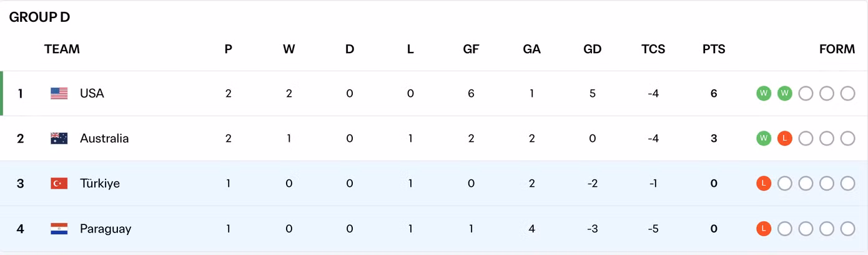Click the Australia flag icon
This screenshot has height=255, width=868.
59,138
